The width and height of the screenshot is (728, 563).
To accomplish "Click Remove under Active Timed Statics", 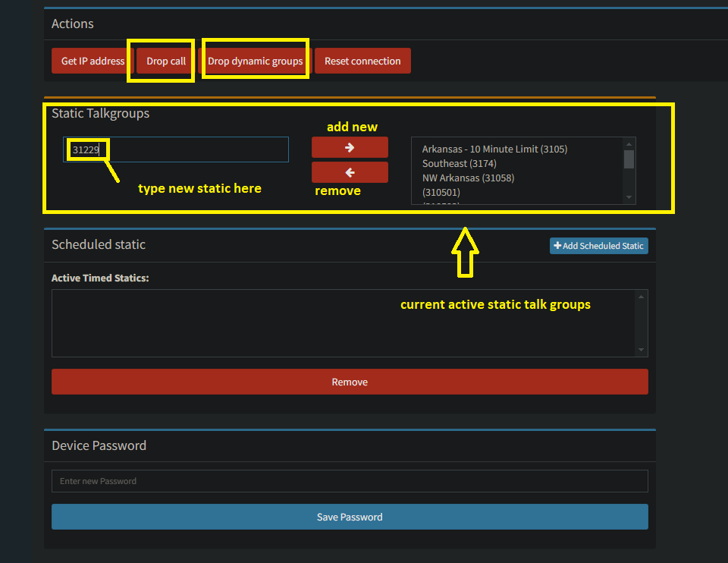I will (x=350, y=382).
